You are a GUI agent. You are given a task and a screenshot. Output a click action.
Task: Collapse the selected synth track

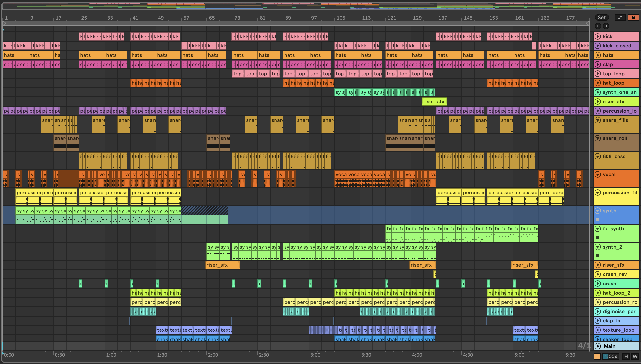coord(597,211)
